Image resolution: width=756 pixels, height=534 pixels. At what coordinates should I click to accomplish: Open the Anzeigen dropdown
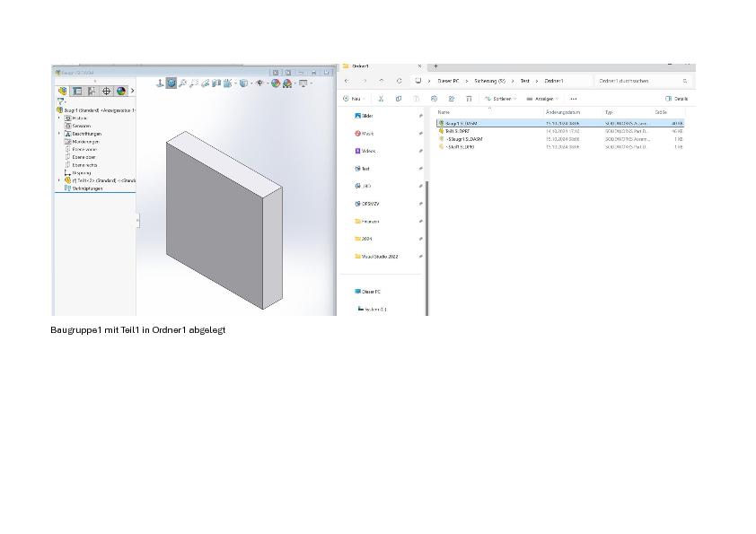tap(542, 99)
